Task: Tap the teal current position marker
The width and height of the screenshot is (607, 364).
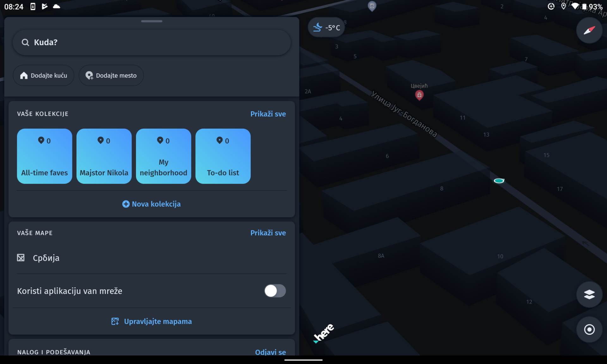Action: (499, 181)
